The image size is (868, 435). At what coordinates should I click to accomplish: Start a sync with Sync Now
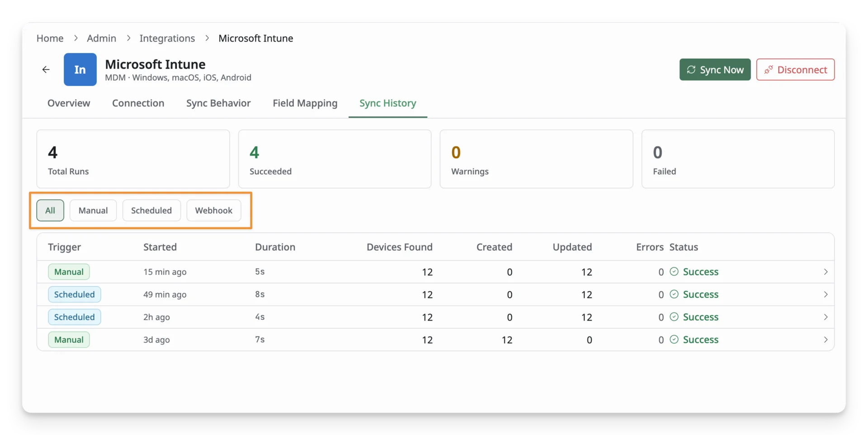715,70
